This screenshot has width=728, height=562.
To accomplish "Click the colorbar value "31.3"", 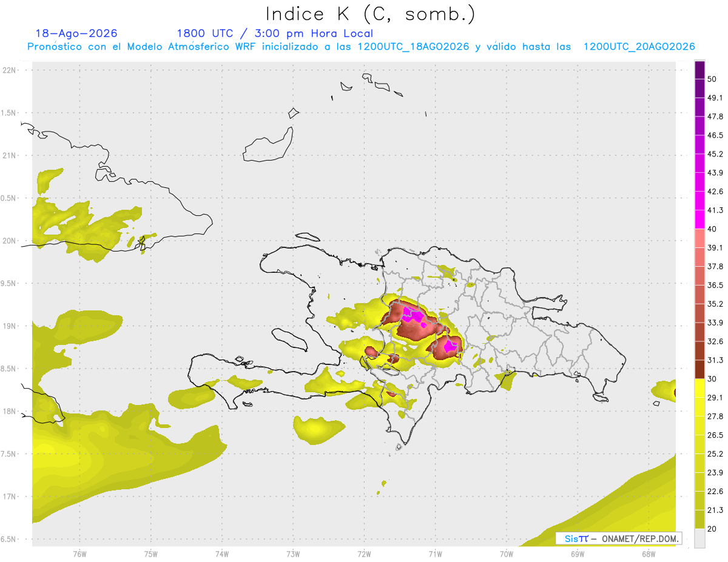I will [x=715, y=360].
